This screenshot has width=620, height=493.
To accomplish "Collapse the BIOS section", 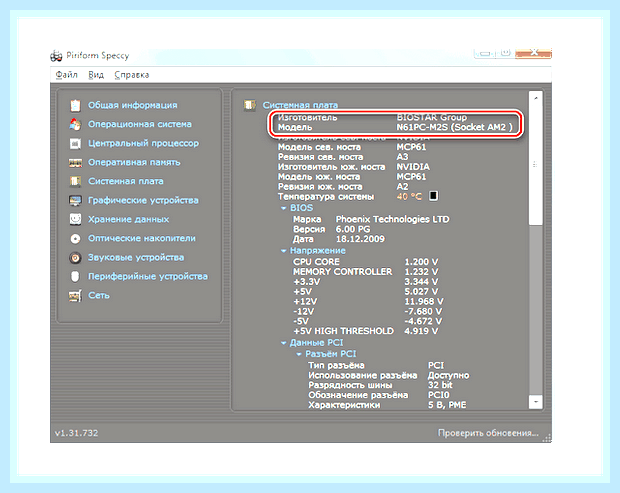I will [283, 208].
